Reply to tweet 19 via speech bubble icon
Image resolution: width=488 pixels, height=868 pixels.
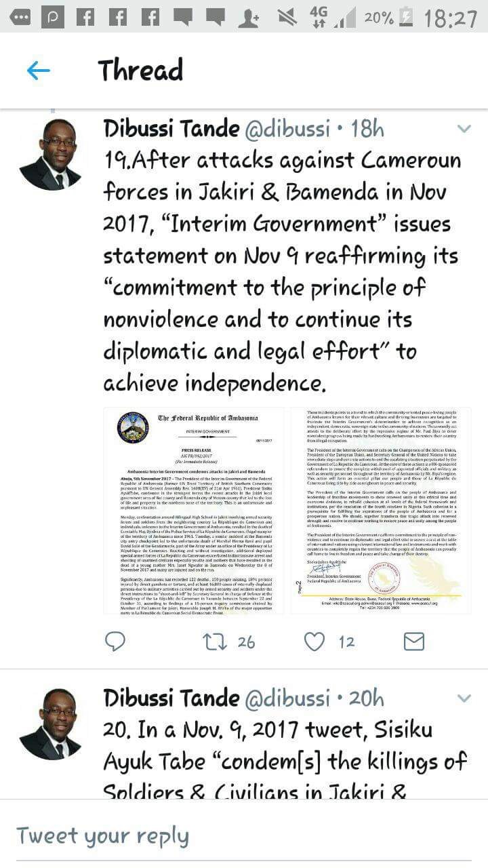click(116, 641)
